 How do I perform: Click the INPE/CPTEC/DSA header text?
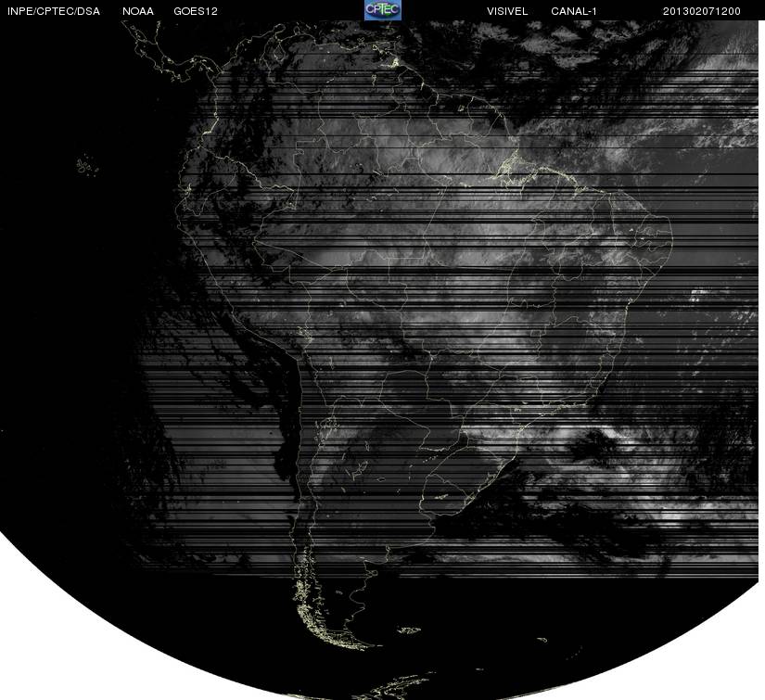click(x=54, y=11)
